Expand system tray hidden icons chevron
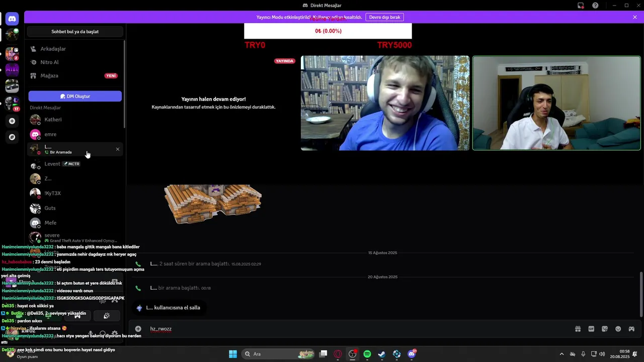 tap(561, 354)
